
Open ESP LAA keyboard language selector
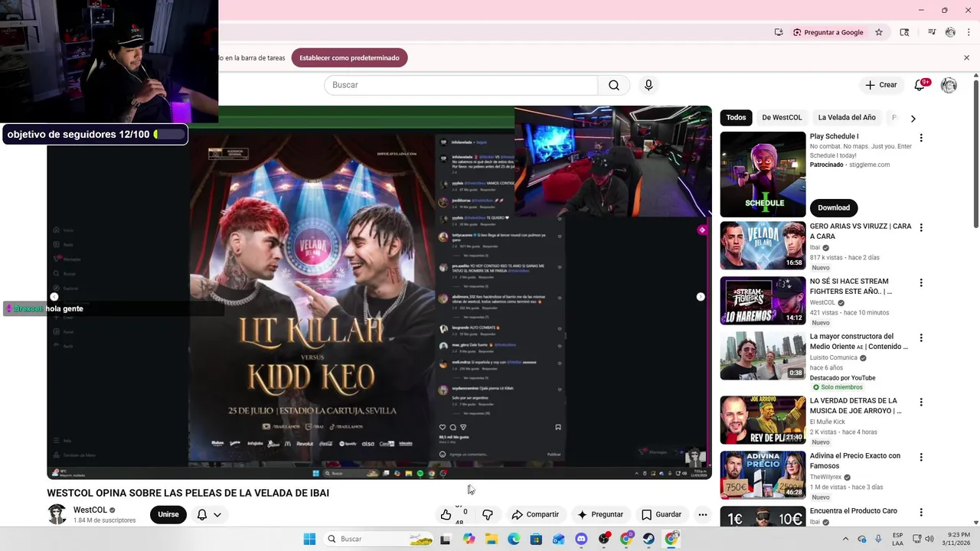click(x=897, y=539)
